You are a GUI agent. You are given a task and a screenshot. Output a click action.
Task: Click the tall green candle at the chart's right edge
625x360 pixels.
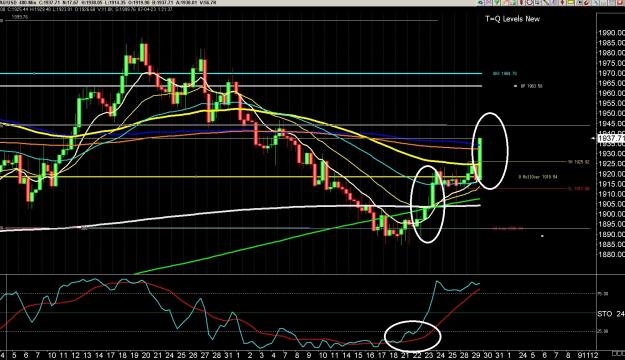480,158
